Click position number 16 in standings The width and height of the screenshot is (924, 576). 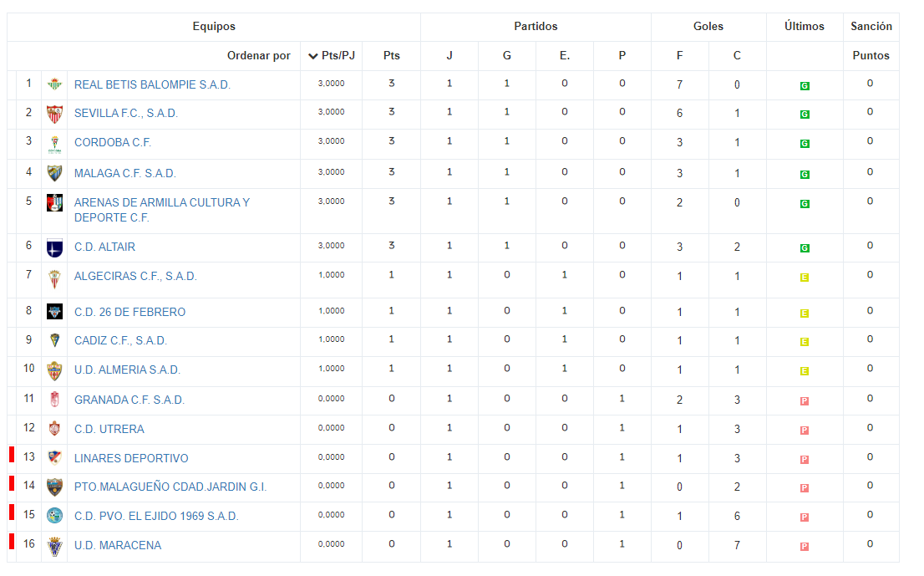coord(29,543)
